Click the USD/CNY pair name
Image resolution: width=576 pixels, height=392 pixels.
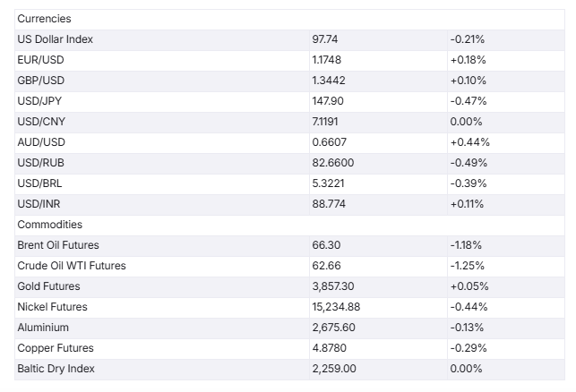click(41, 122)
